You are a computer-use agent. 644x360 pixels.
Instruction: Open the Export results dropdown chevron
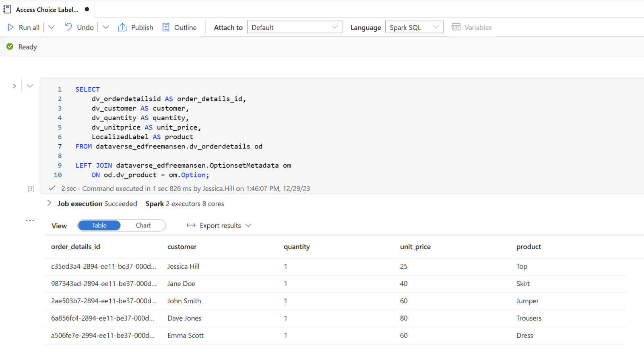[248, 226]
